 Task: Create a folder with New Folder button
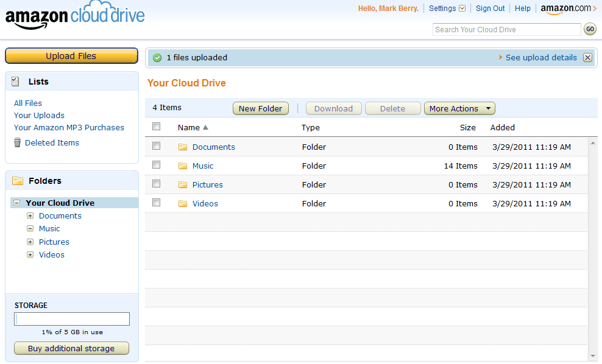tap(260, 109)
